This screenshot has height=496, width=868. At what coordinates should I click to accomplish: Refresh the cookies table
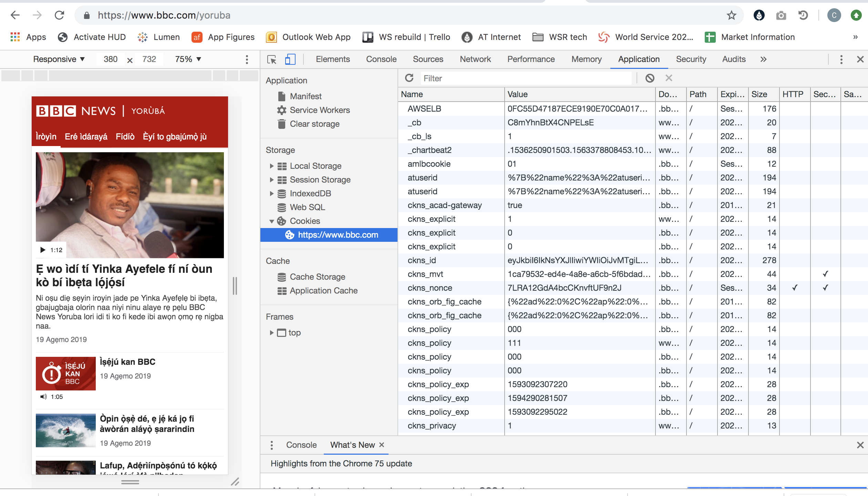click(409, 78)
